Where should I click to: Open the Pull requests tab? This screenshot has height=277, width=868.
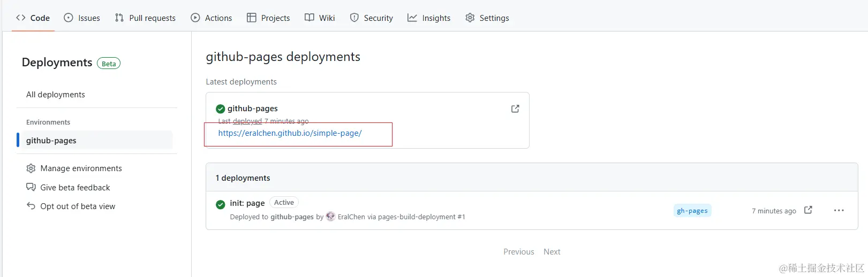tap(145, 18)
